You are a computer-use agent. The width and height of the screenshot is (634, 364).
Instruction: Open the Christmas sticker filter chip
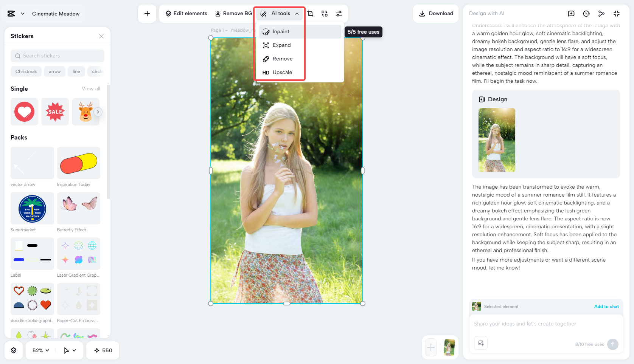26,71
